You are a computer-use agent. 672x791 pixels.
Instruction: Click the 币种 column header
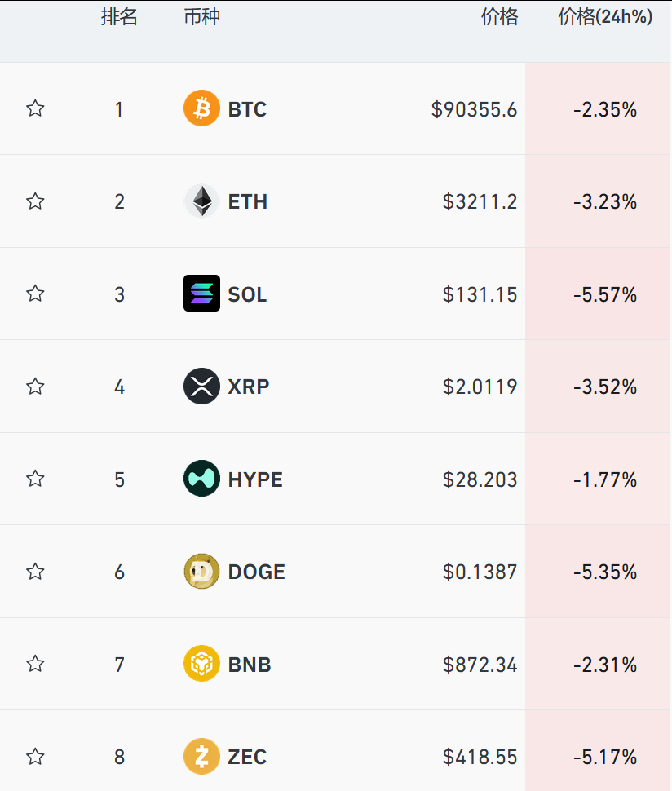coord(201,18)
